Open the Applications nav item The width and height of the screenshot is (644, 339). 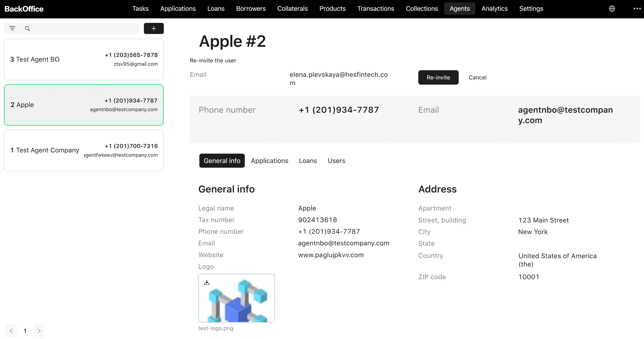[x=178, y=9]
